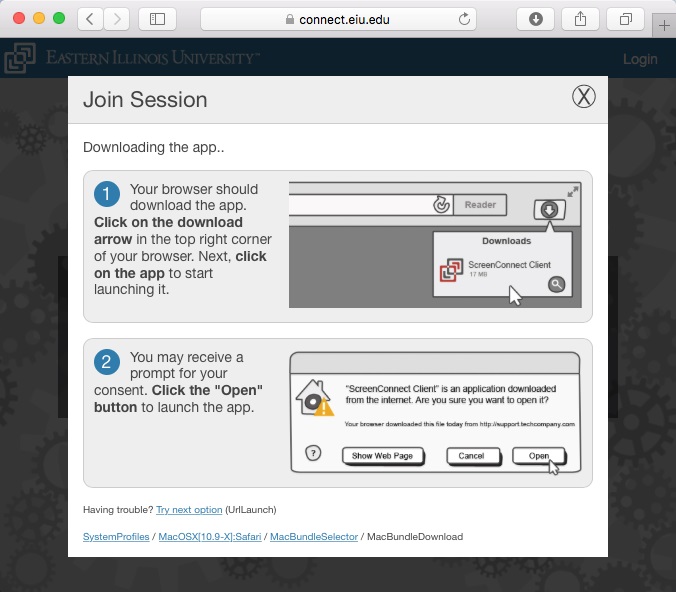Open the Share menu in the toolbar
The width and height of the screenshot is (676, 592).
coord(581,19)
